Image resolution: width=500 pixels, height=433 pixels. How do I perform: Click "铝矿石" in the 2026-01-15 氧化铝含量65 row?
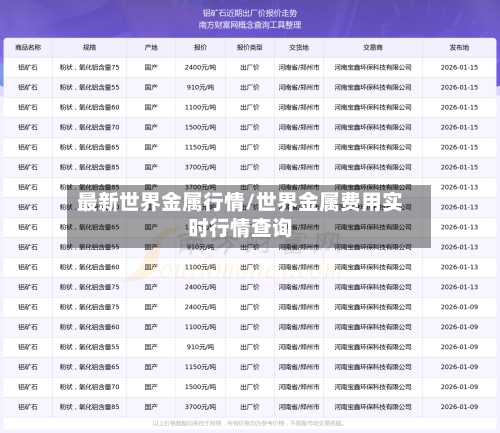point(28,147)
